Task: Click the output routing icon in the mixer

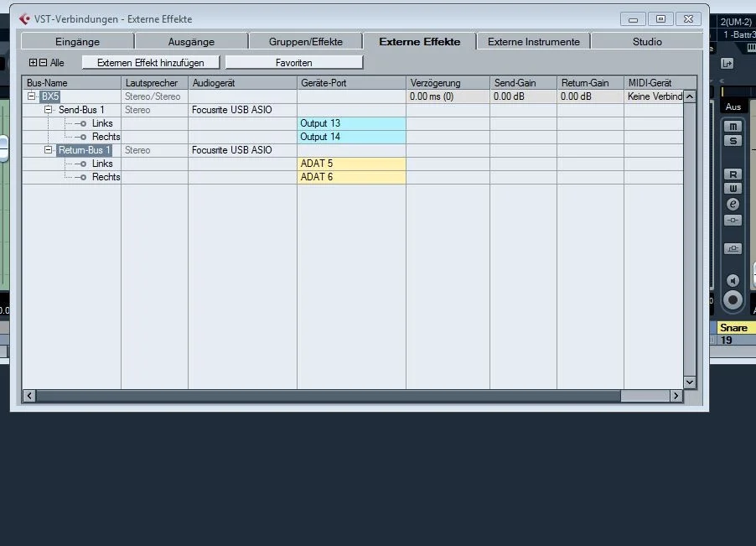Action: [x=727, y=63]
